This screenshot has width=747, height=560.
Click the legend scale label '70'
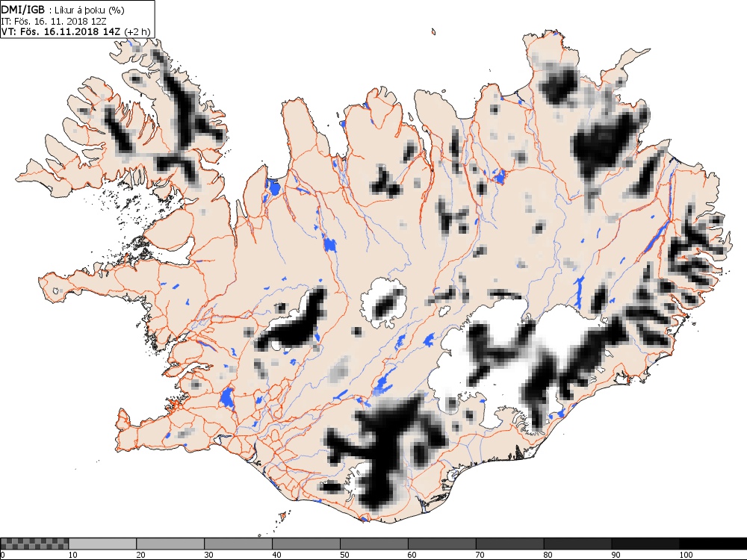coord(480,555)
